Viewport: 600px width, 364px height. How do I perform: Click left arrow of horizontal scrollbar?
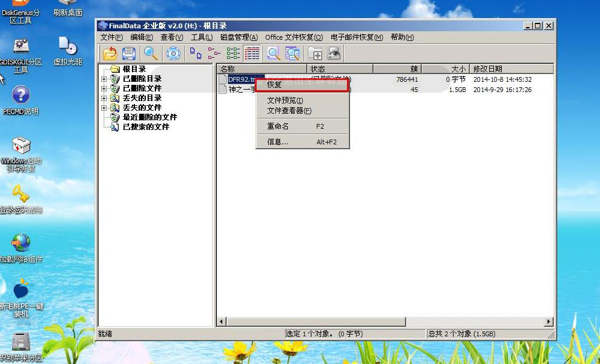222,321
